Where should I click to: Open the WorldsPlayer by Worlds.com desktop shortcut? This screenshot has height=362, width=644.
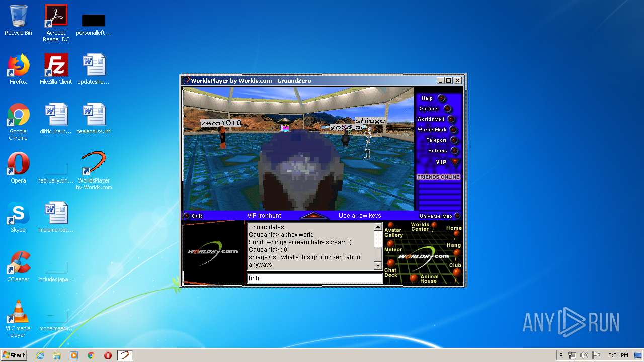coord(94,171)
